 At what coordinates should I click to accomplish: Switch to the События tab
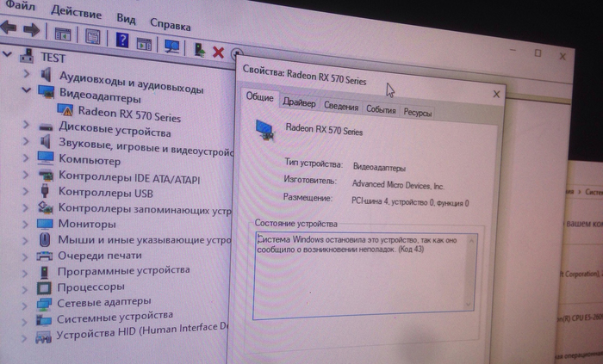click(380, 110)
